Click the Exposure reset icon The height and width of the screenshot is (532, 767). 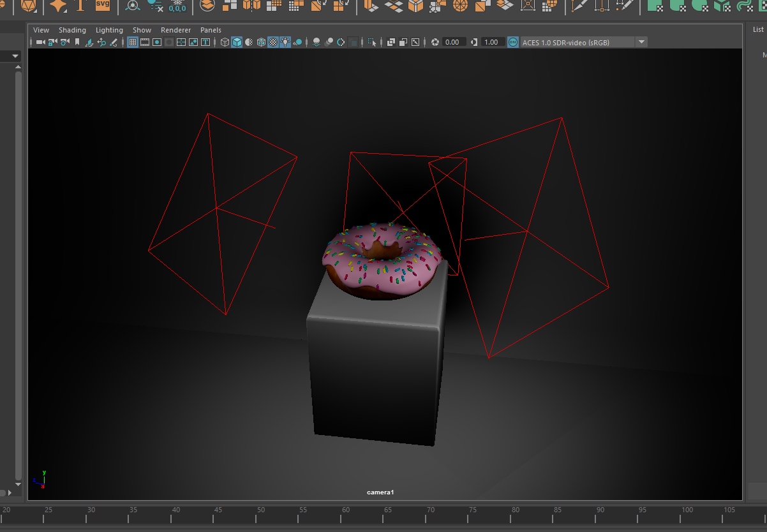(x=435, y=42)
